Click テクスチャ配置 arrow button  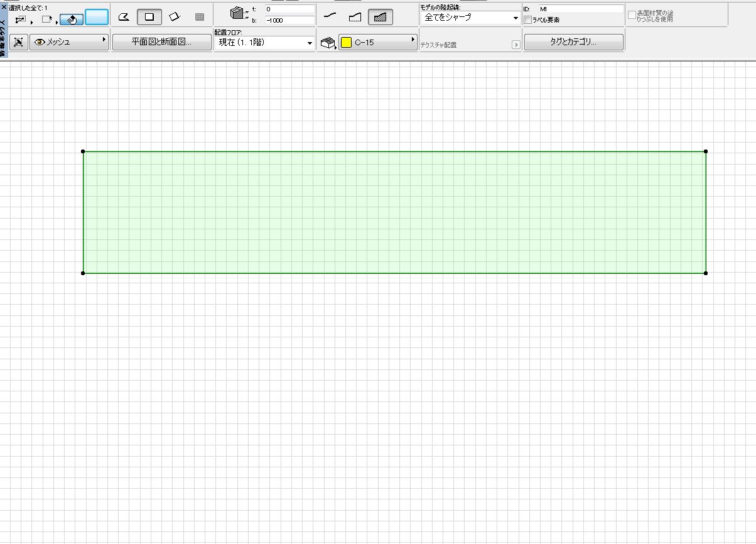coord(516,45)
